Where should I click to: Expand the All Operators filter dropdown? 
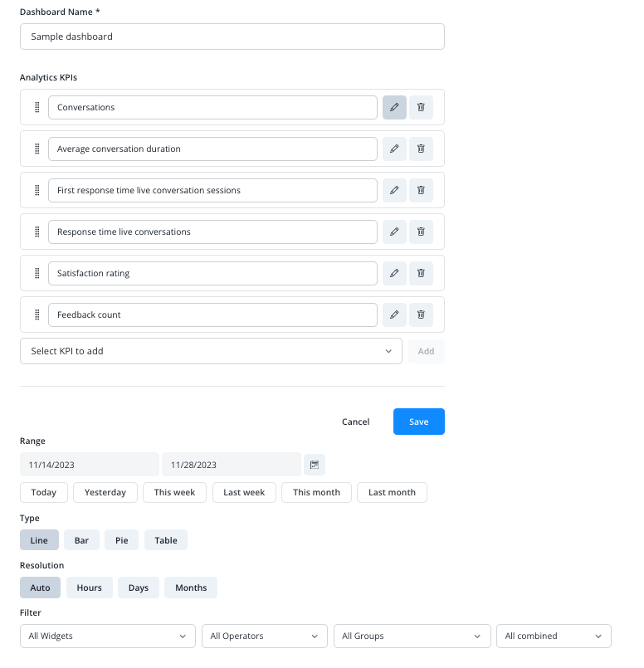click(x=265, y=636)
